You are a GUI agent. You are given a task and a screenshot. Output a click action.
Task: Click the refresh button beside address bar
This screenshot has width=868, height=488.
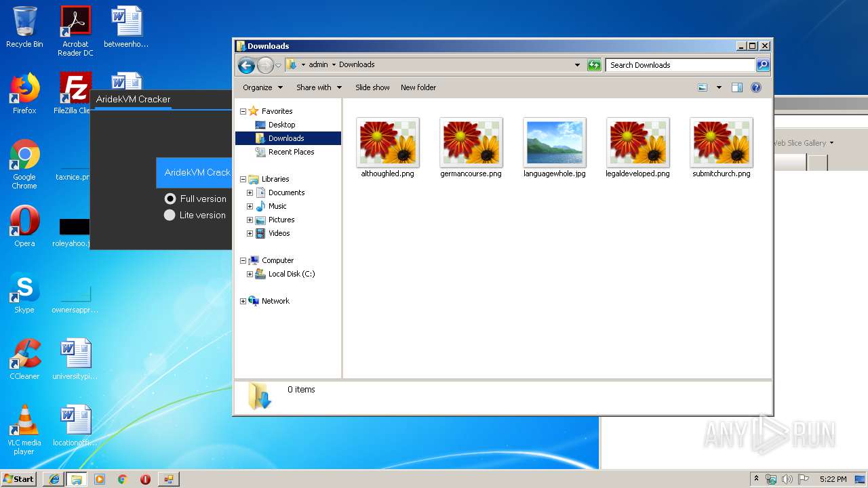tap(594, 65)
